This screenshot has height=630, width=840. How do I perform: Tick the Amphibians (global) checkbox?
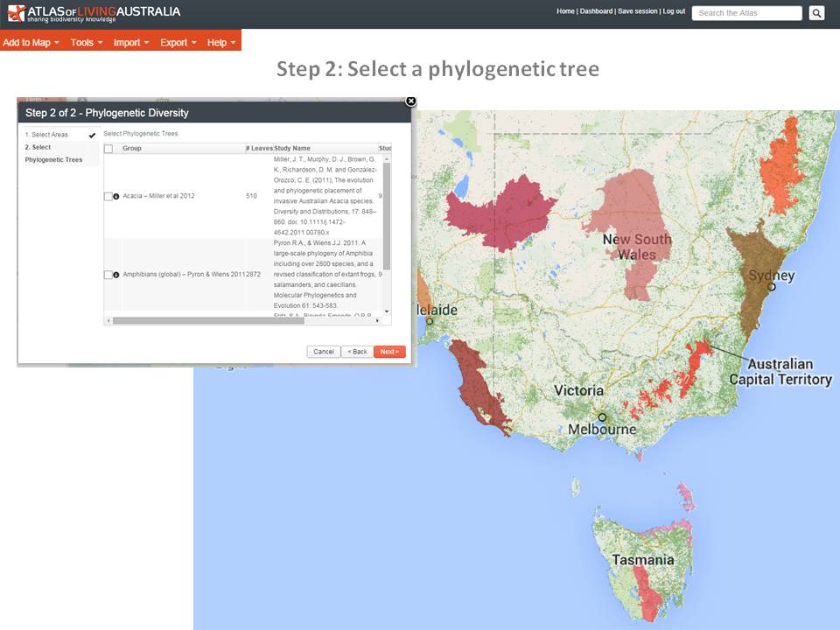108,275
